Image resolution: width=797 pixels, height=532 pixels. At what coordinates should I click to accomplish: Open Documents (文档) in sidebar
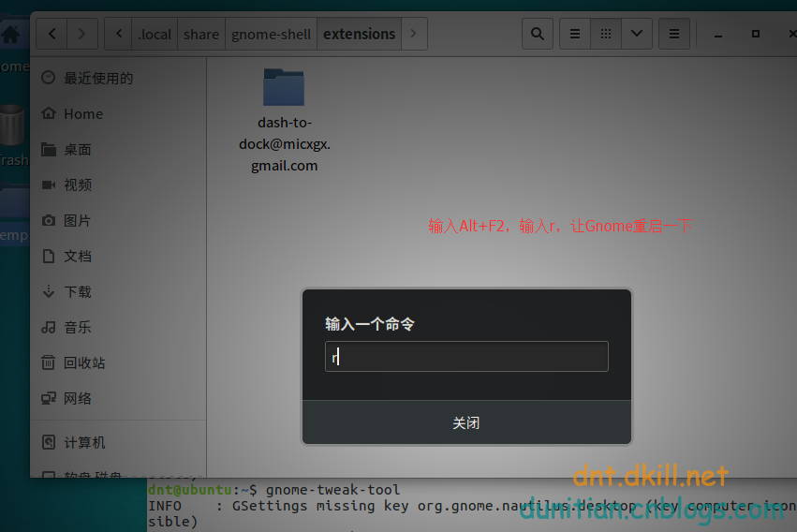click(118, 256)
